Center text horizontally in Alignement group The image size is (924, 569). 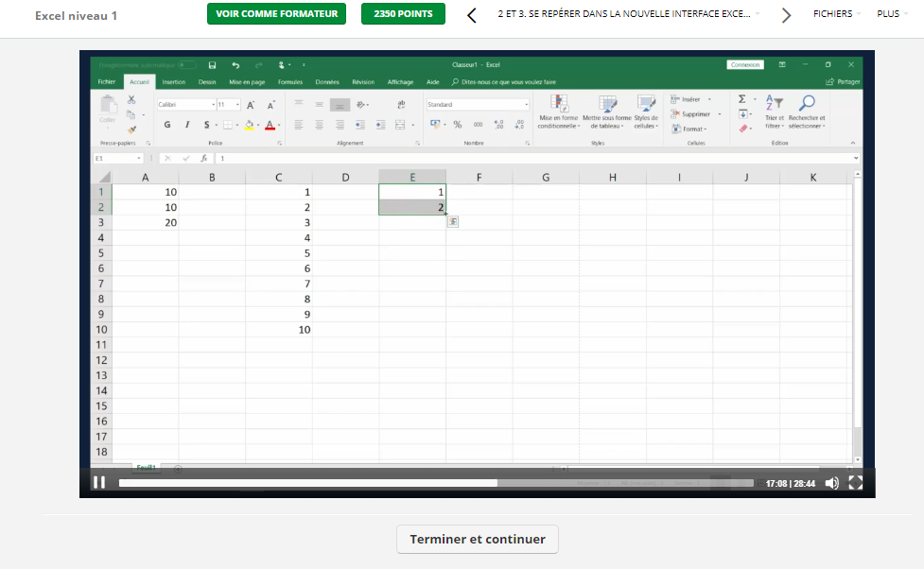(319, 124)
